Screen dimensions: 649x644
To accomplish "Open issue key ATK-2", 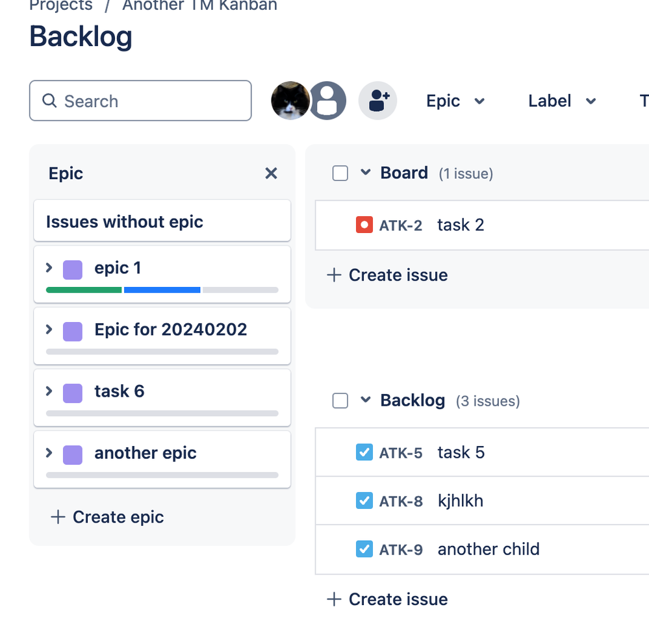I will (401, 226).
